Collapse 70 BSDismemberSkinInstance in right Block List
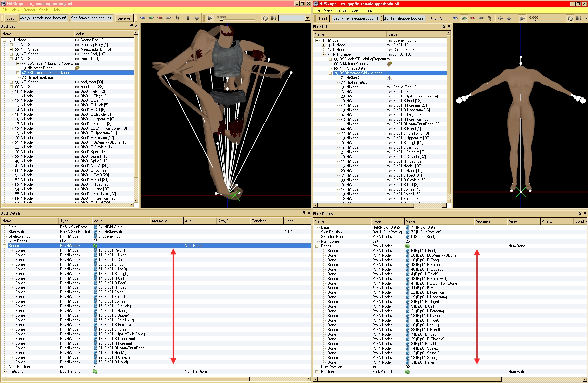 pos(330,73)
